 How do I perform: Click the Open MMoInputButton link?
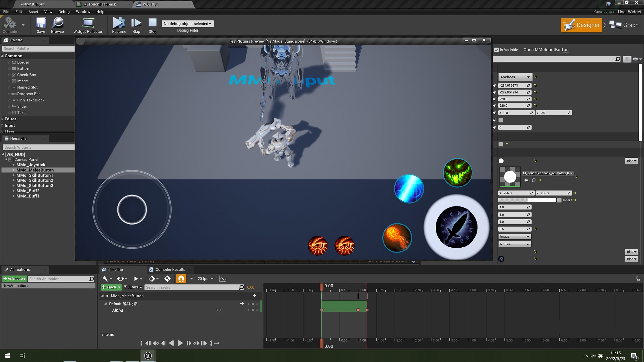[x=546, y=50]
